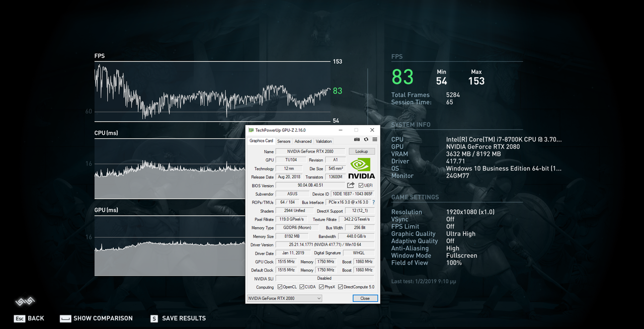The image size is (644, 329).
Task: Click the average FPS value 83 in green
Action: pos(403,77)
